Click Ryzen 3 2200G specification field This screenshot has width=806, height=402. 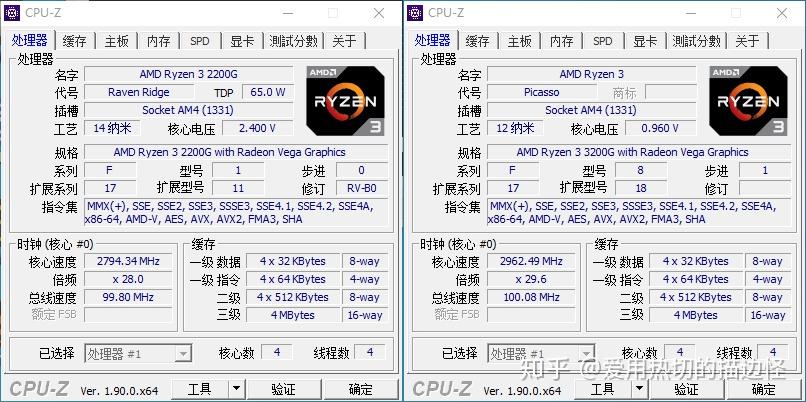236,152
